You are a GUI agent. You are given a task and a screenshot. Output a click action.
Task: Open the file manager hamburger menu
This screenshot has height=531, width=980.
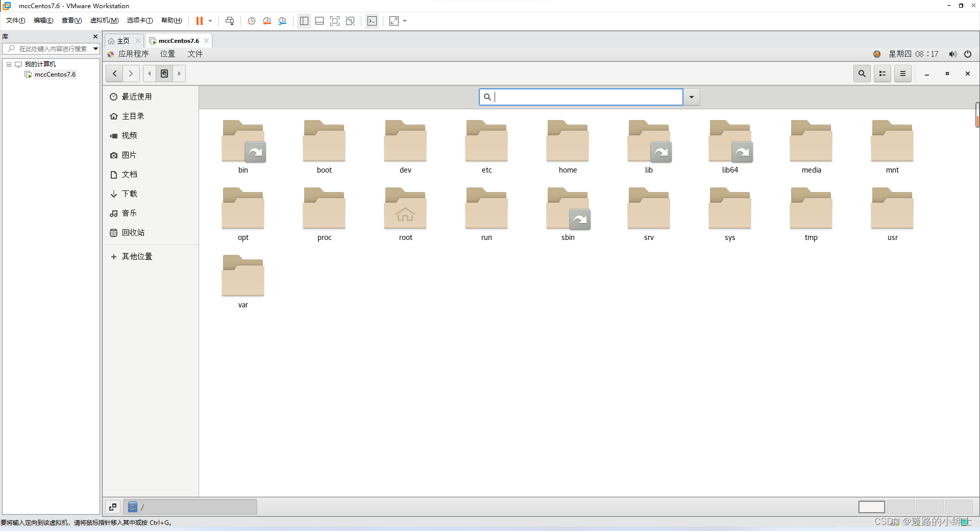coord(903,74)
